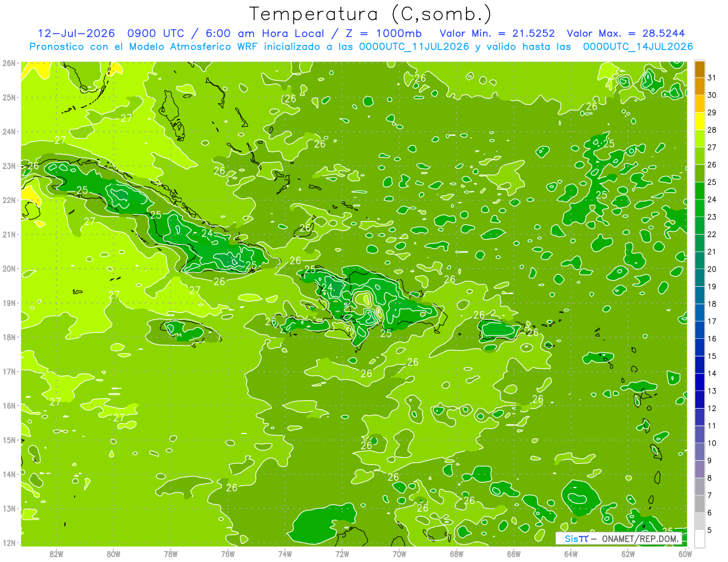The height and width of the screenshot is (562, 728).
Task: Pick the green swatch between 25 and 26
Action: click(x=699, y=173)
